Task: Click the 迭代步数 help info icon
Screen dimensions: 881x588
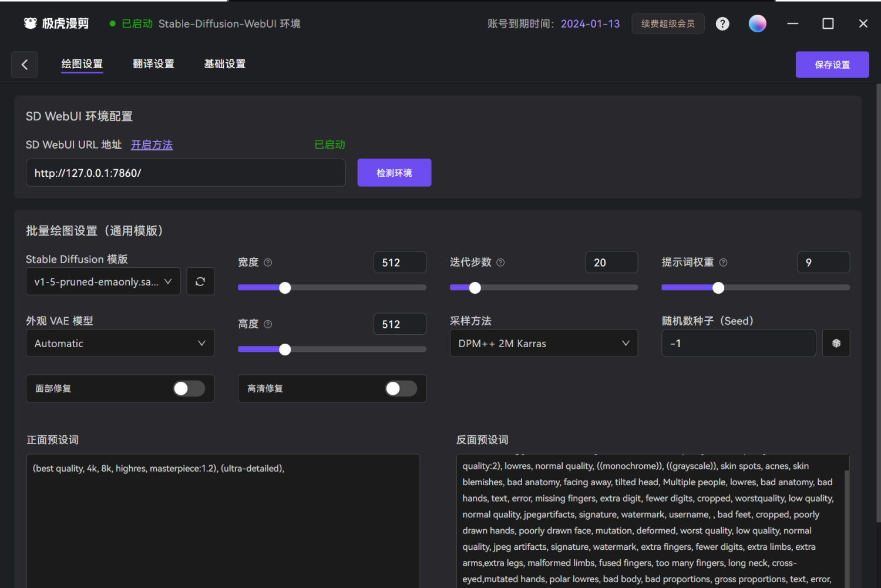Action: click(x=500, y=263)
